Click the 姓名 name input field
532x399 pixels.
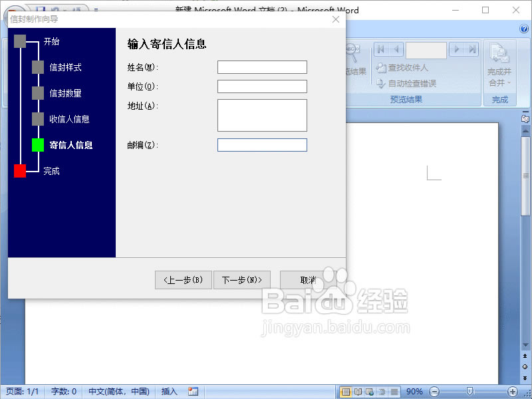click(262, 67)
